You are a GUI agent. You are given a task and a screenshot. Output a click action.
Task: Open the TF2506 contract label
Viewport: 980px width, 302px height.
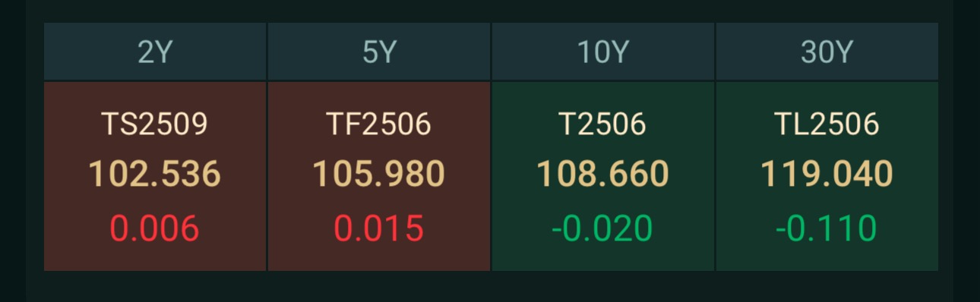pyautogui.click(x=379, y=124)
